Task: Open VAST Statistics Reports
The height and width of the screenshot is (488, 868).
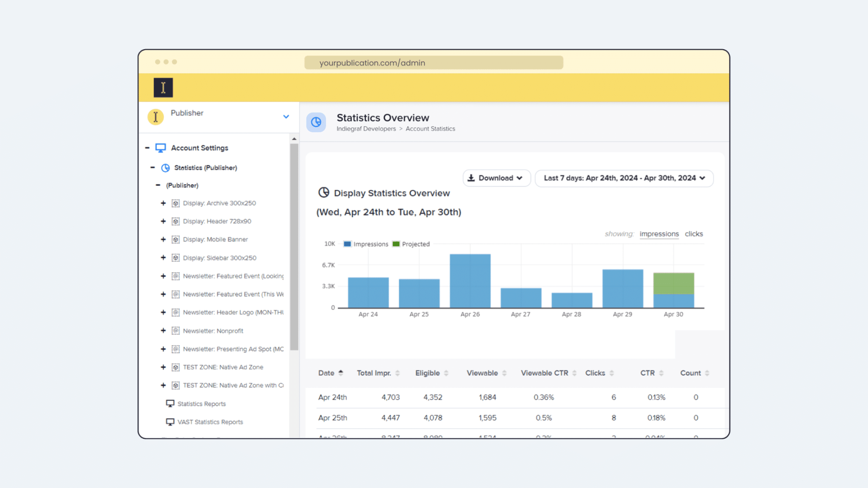Action: pyautogui.click(x=210, y=421)
